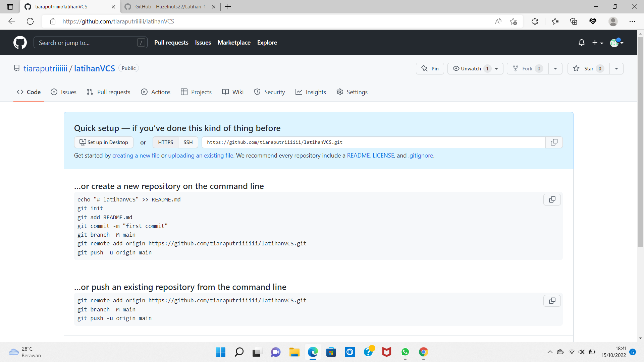Switch to the Hazelnuts22/Latihan_1 tab
The height and width of the screenshot is (362, 644).
pyautogui.click(x=170, y=7)
